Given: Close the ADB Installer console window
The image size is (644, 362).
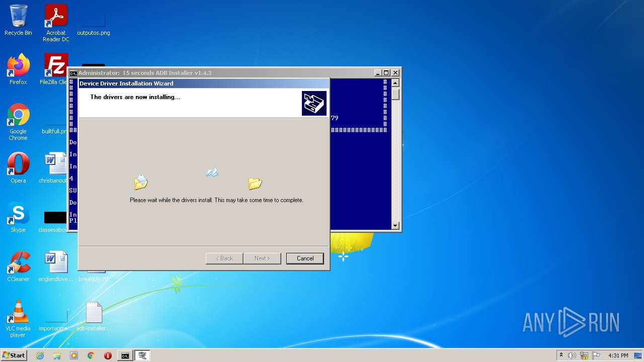Looking at the screenshot, I should point(395,73).
